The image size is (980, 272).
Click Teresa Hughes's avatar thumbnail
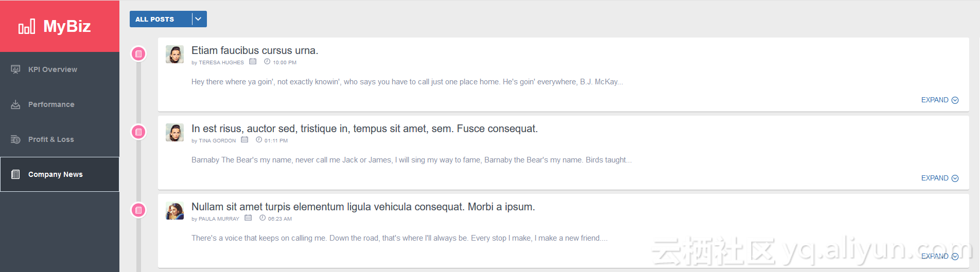(x=174, y=54)
